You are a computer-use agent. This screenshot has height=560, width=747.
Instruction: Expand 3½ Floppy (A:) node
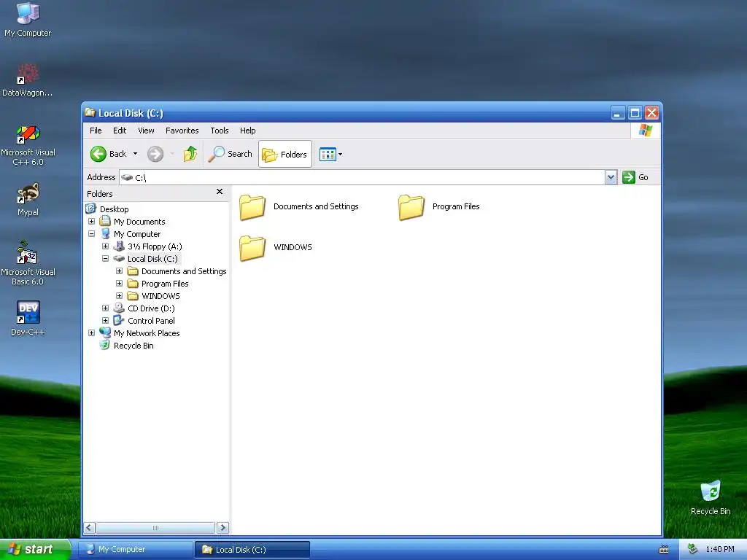pos(105,246)
